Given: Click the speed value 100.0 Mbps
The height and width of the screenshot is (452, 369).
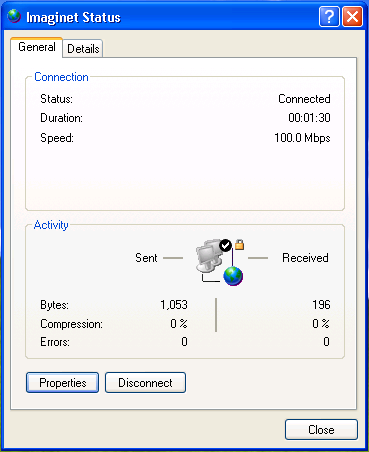Looking at the screenshot, I should pyautogui.click(x=302, y=138).
